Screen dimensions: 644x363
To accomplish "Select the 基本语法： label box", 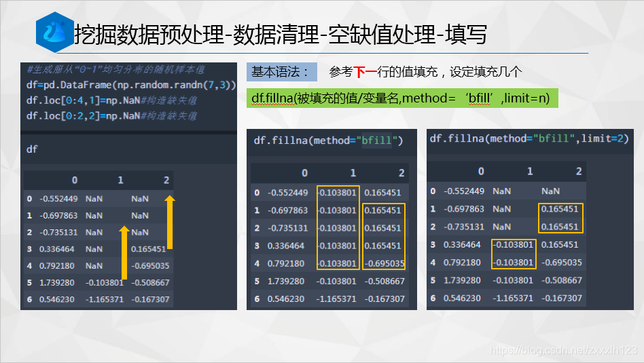I will click(282, 72).
